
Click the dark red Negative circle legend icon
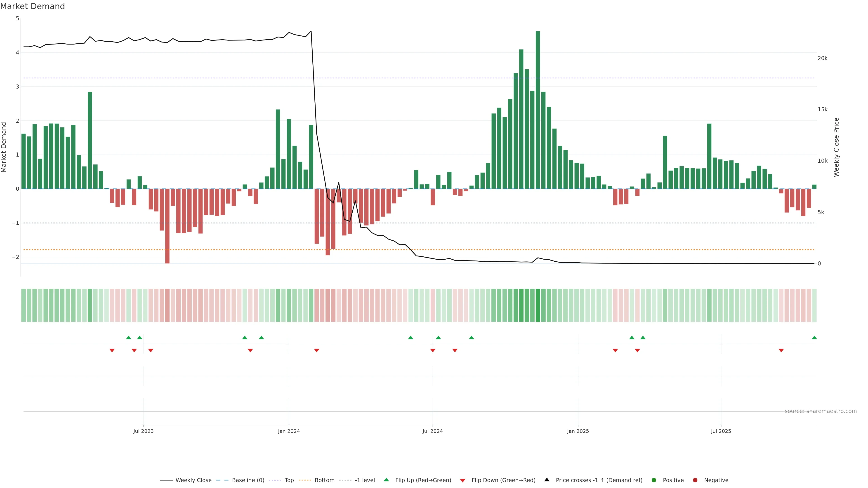[x=695, y=480]
